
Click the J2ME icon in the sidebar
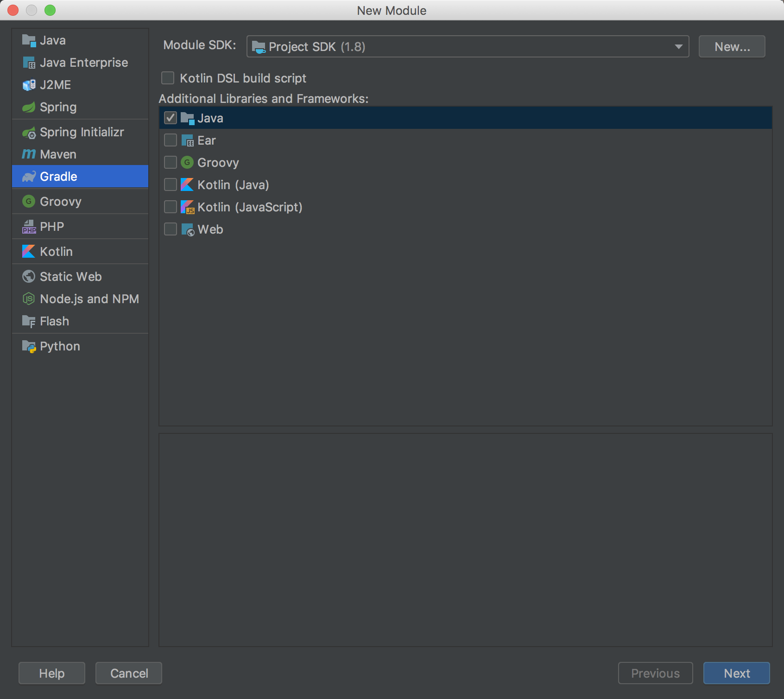[x=29, y=85]
